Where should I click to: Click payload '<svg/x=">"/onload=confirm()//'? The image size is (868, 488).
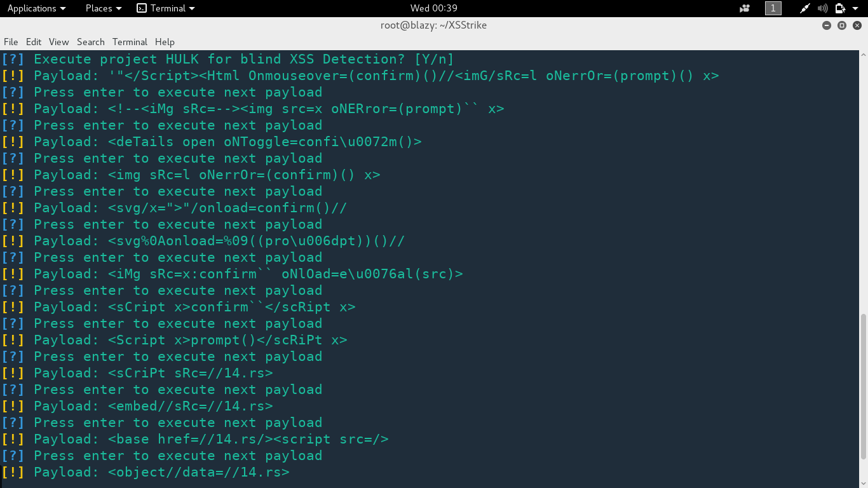(227, 208)
